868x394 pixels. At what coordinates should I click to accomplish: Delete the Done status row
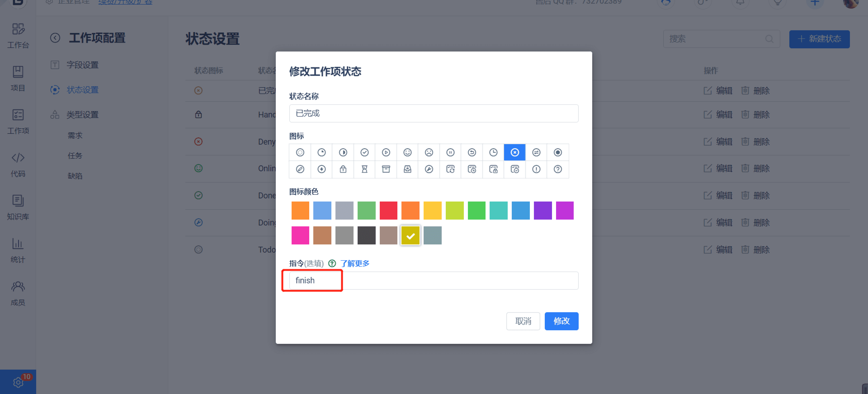[755, 196]
